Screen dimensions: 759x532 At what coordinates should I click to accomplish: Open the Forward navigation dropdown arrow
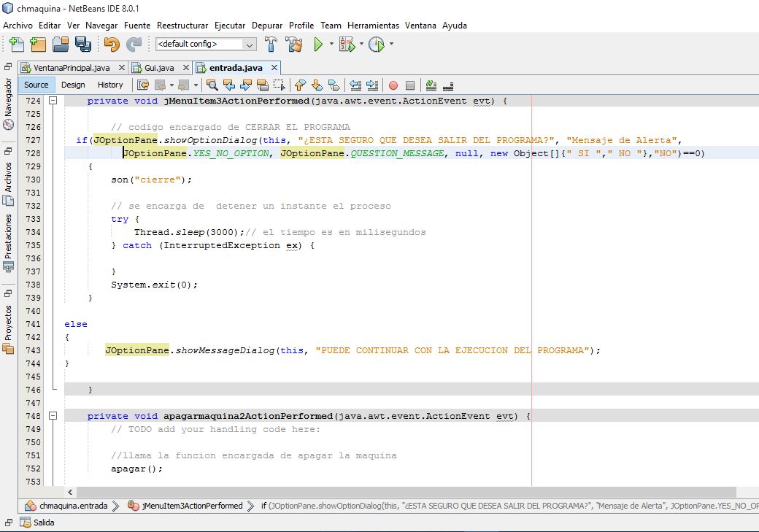coord(196,85)
